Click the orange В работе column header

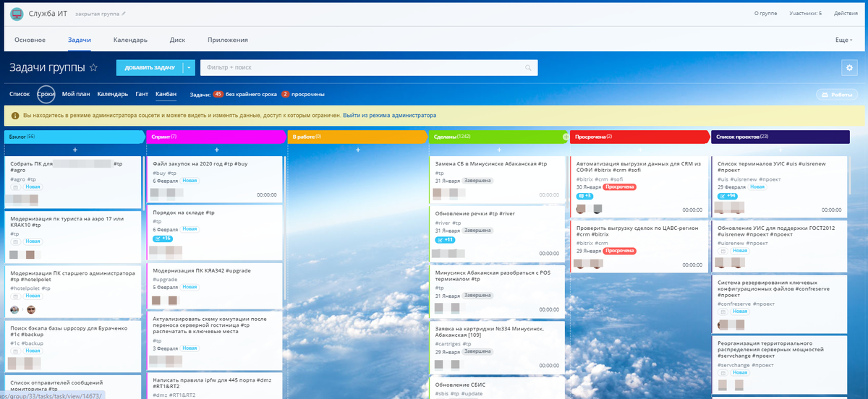point(357,136)
